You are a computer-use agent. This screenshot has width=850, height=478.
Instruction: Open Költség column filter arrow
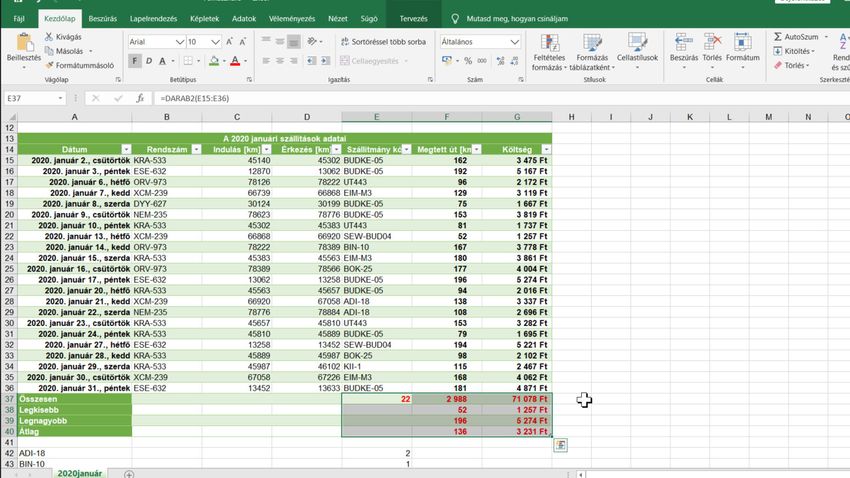546,149
